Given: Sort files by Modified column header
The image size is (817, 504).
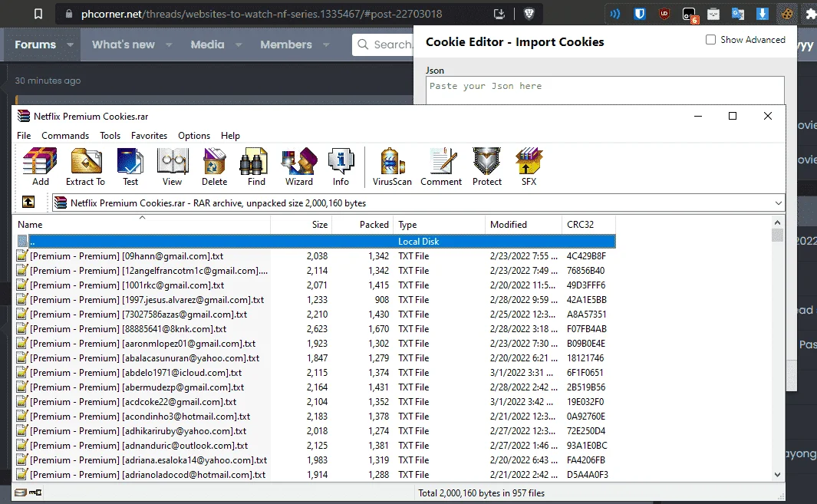Looking at the screenshot, I should coord(524,225).
